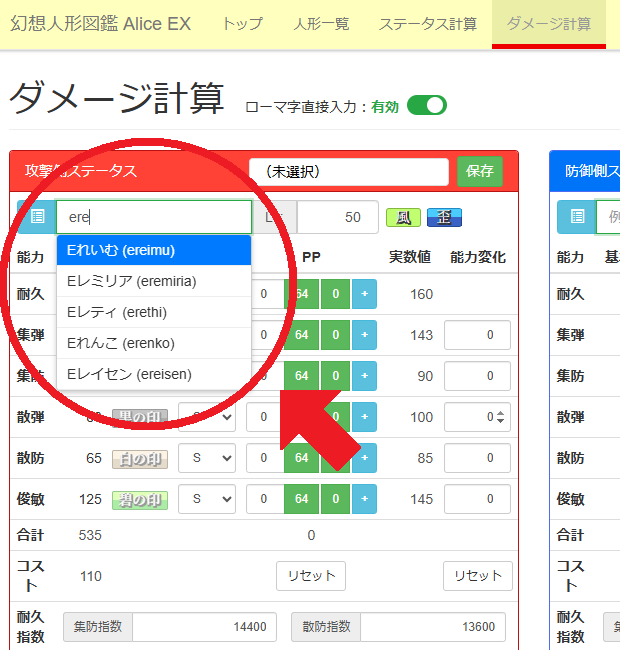This screenshot has height=650, width=620.
Task: Focus the 集弾 能力変化 input
Action: pos(477,335)
